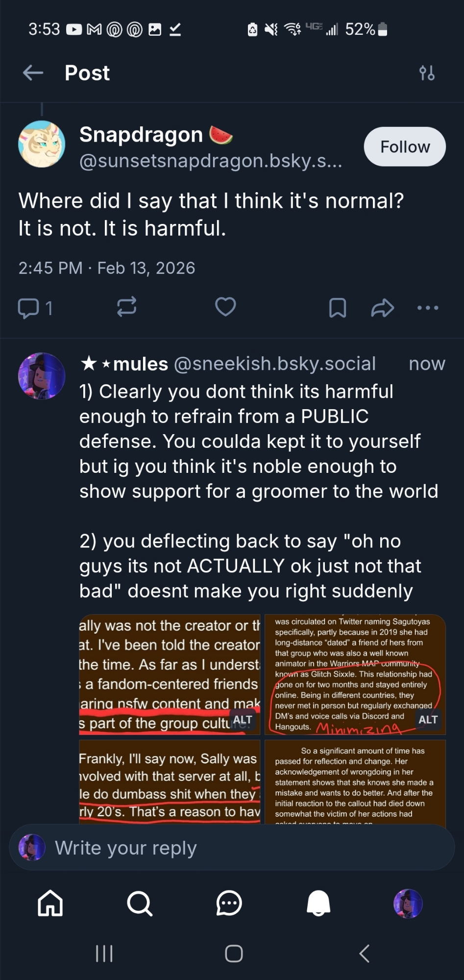Open my profile tab in bottom bar
The image size is (464, 980).
pos(408,903)
